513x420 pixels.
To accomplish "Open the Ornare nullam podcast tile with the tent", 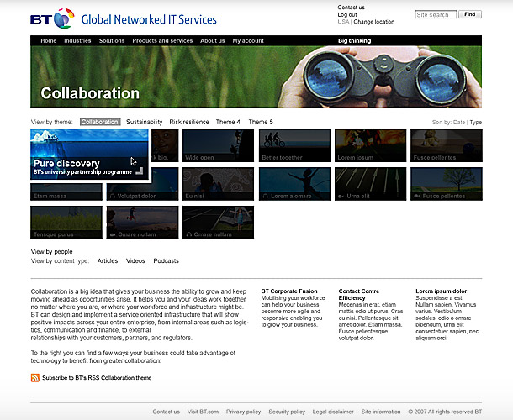I will tap(218, 223).
